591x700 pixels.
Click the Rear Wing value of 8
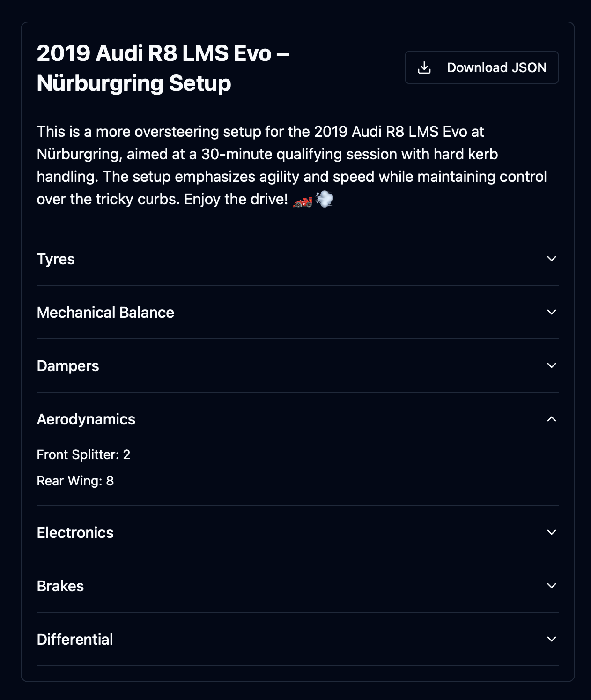(75, 480)
